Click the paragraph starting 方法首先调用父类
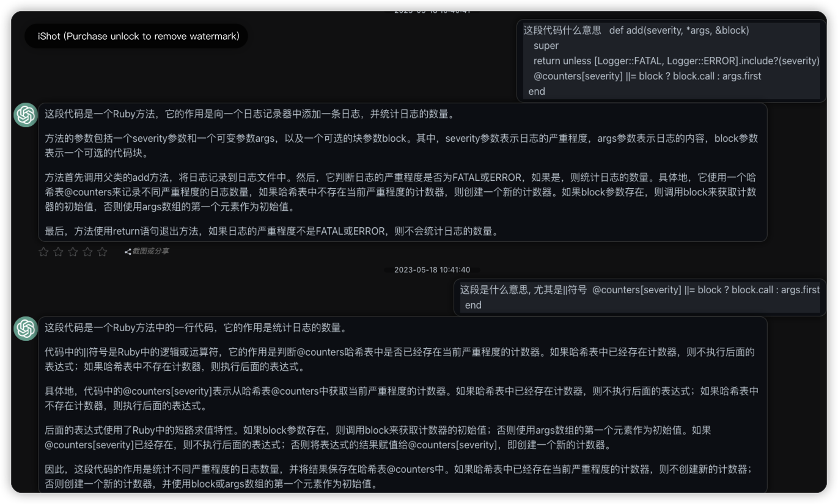The image size is (838, 504). (401, 192)
